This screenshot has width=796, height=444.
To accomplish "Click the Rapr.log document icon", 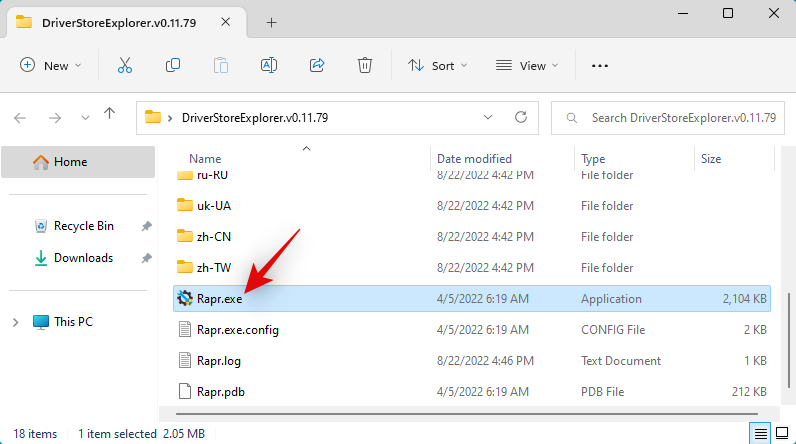I will point(185,360).
